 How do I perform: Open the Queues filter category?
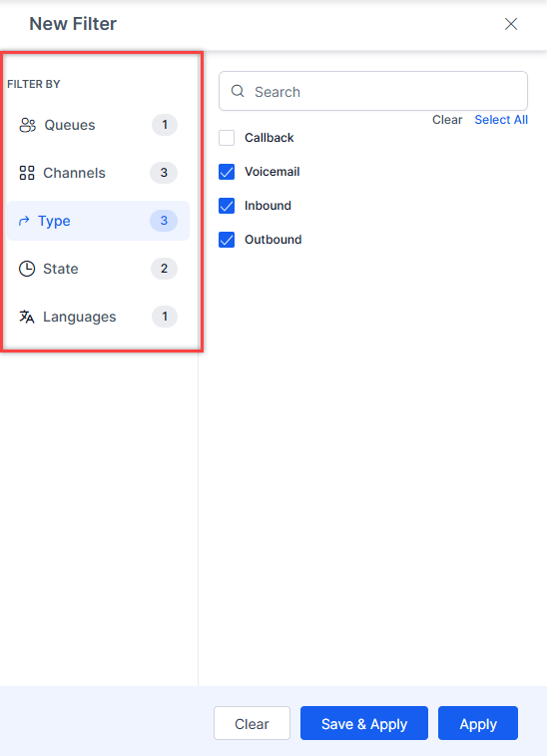pyautogui.click(x=98, y=125)
